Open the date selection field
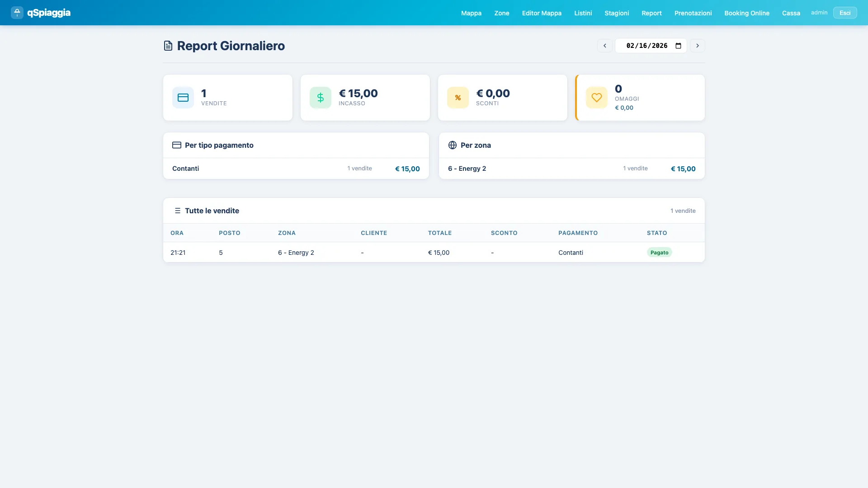 coord(646,46)
